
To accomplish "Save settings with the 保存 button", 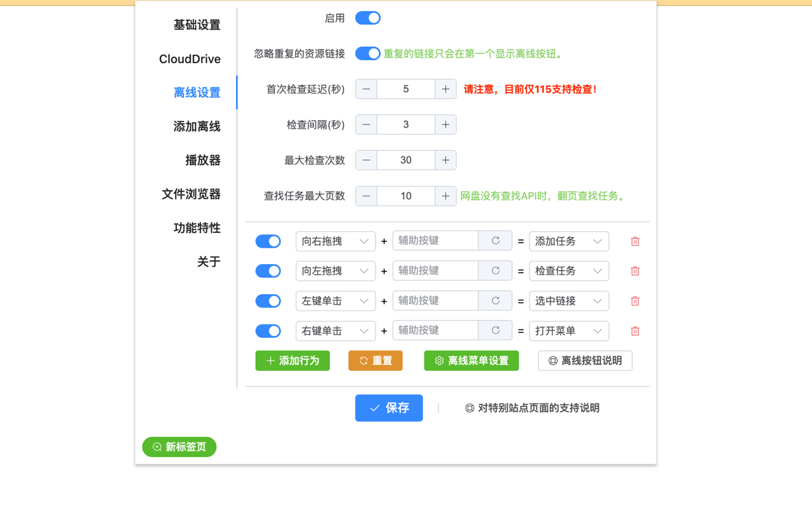I will pyautogui.click(x=389, y=408).
